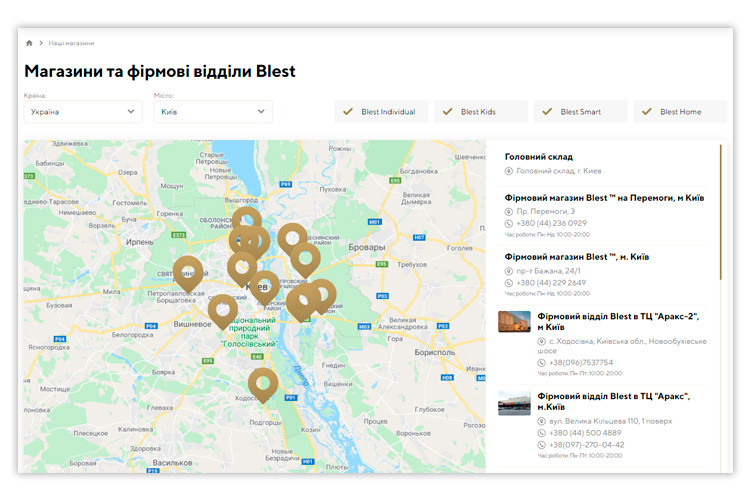Toggle the Blest Smart filter

580,111
